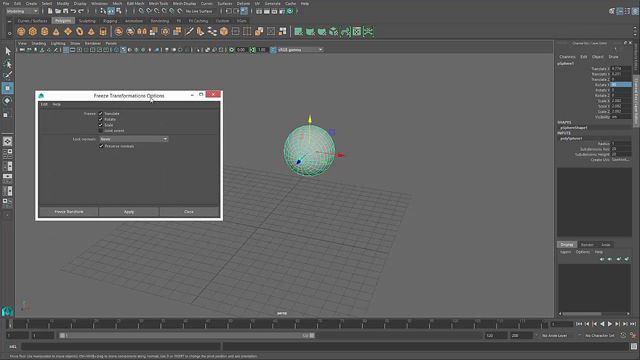Open the layer editor Options menu
Screen dimensions: 640x360
[583, 252]
